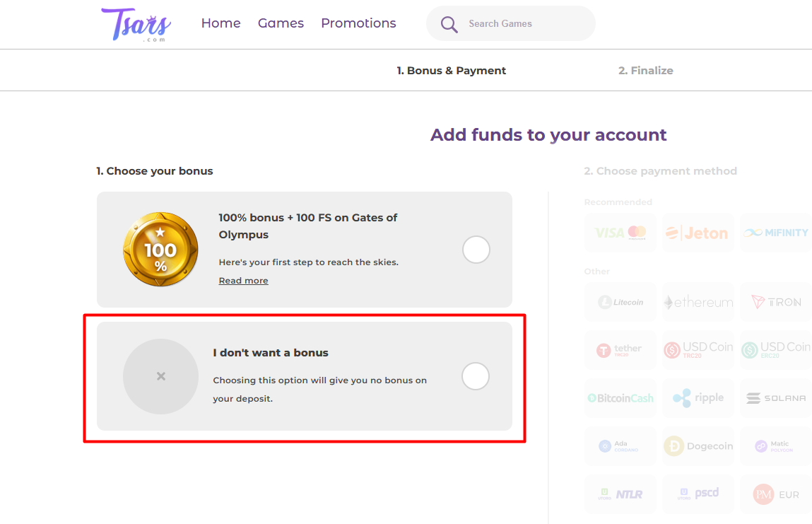Click the Tsars.com logo
Screen dimensions: 812x524
point(136,24)
